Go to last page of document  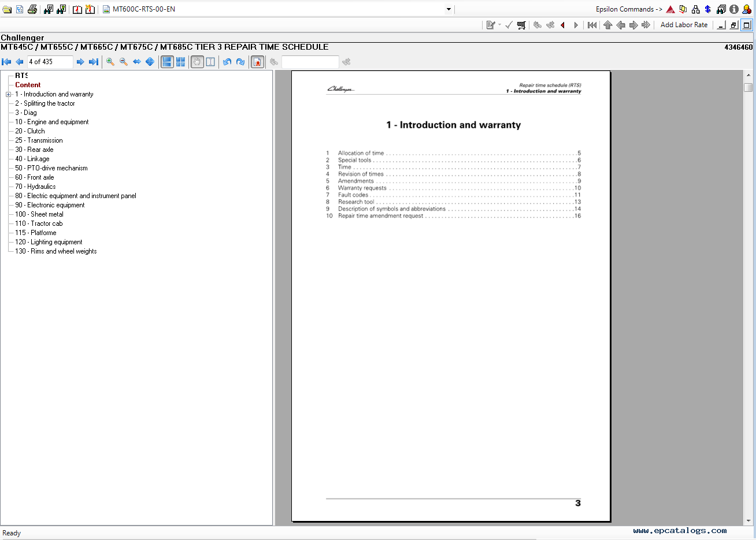pos(93,62)
